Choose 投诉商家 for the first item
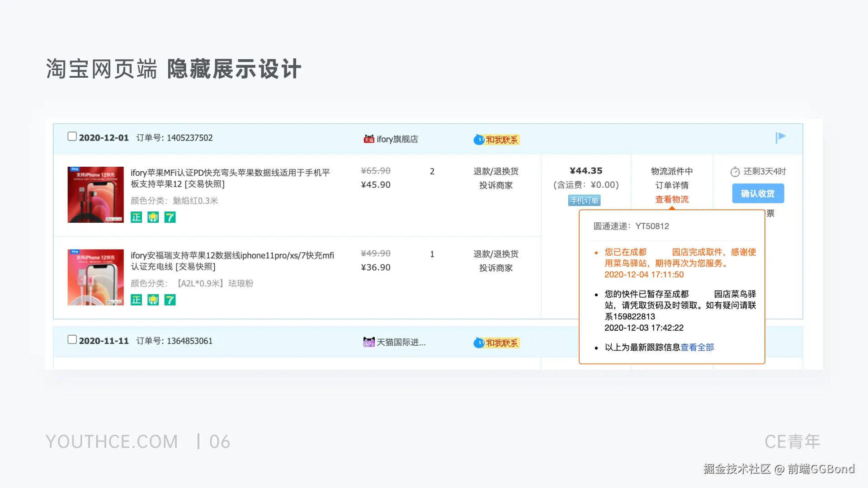 (496, 185)
